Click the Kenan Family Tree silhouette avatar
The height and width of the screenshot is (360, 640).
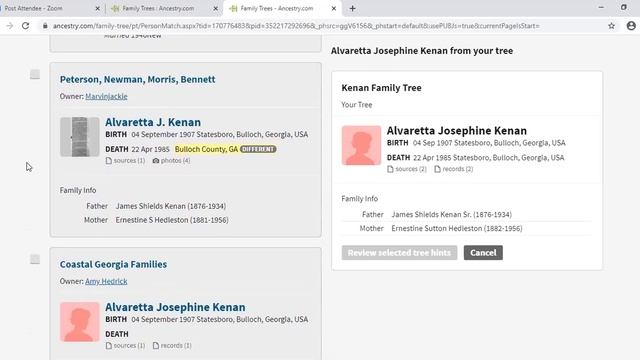click(361, 145)
